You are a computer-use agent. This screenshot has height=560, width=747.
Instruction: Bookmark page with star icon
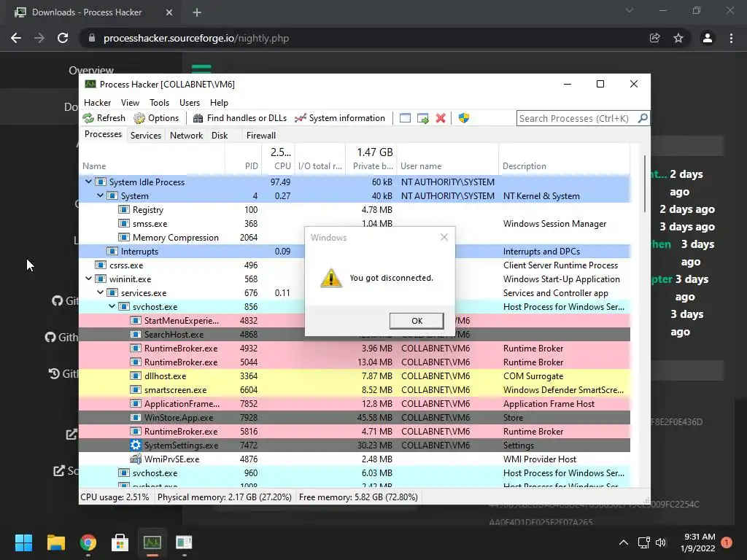pyautogui.click(x=678, y=38)
